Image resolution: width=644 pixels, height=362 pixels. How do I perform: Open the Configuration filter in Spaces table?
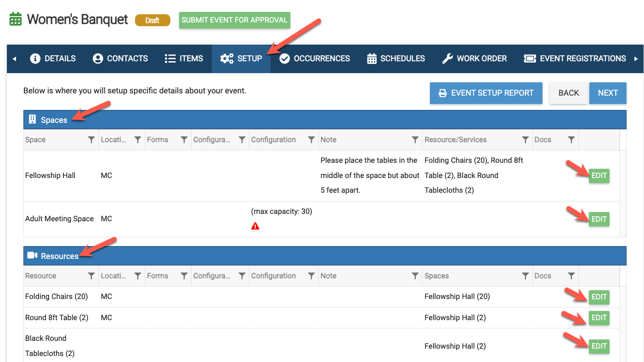coord(311,140)
